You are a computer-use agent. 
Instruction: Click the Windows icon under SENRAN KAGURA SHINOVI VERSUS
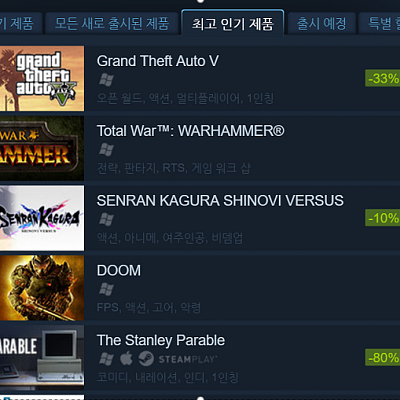pos(106,219)
